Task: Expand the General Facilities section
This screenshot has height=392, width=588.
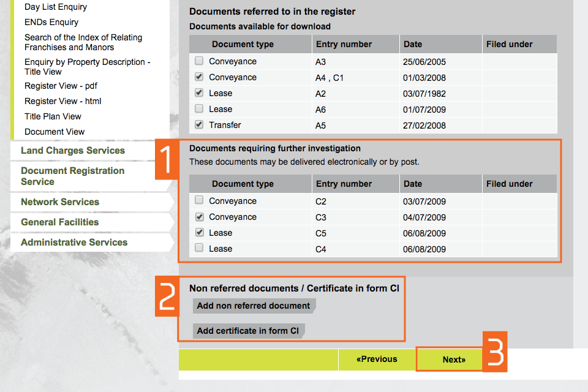Action: pos(60,222)
